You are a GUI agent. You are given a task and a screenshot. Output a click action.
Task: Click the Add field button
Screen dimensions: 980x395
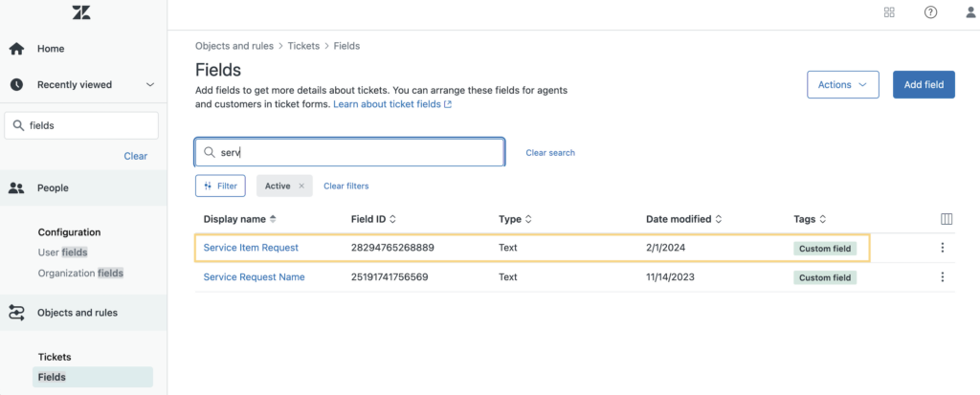[x=924, y=84]
